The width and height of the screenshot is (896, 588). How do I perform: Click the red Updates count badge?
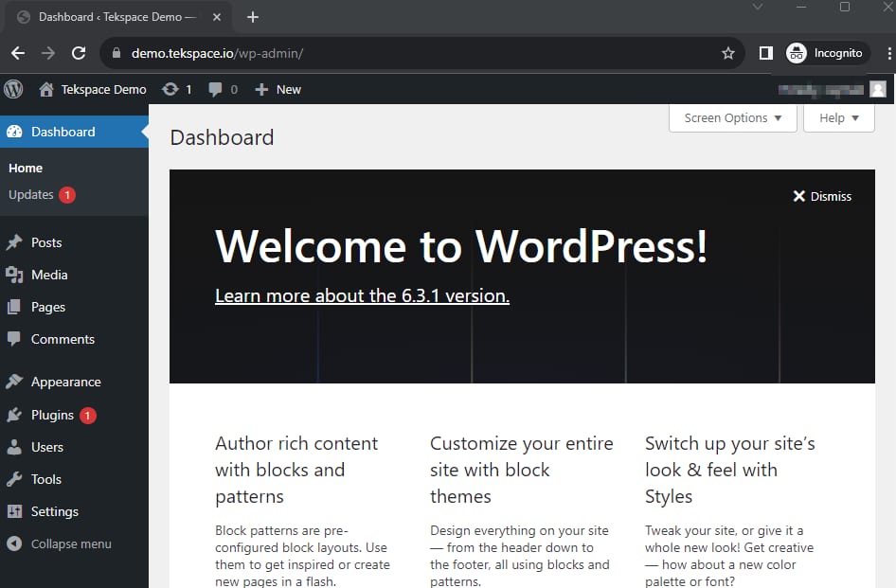pyautogui.click(x=67, y=195)
